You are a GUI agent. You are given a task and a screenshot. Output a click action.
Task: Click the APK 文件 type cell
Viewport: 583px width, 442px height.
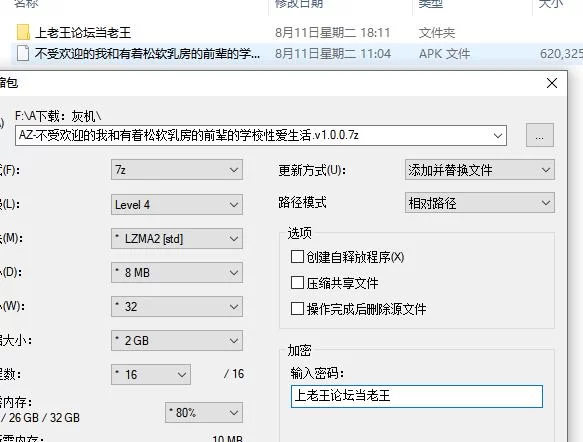pyautogui.click(x=444, y=54)
